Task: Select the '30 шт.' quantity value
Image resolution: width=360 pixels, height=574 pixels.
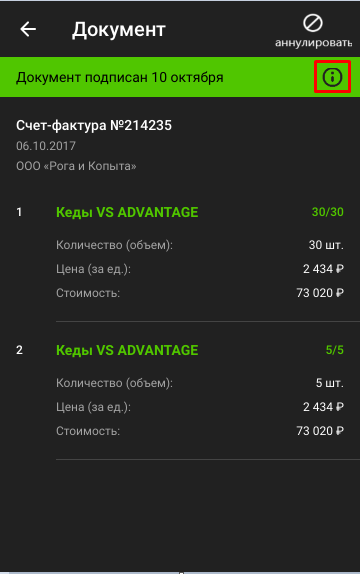Action: click(x=326, y=245)
